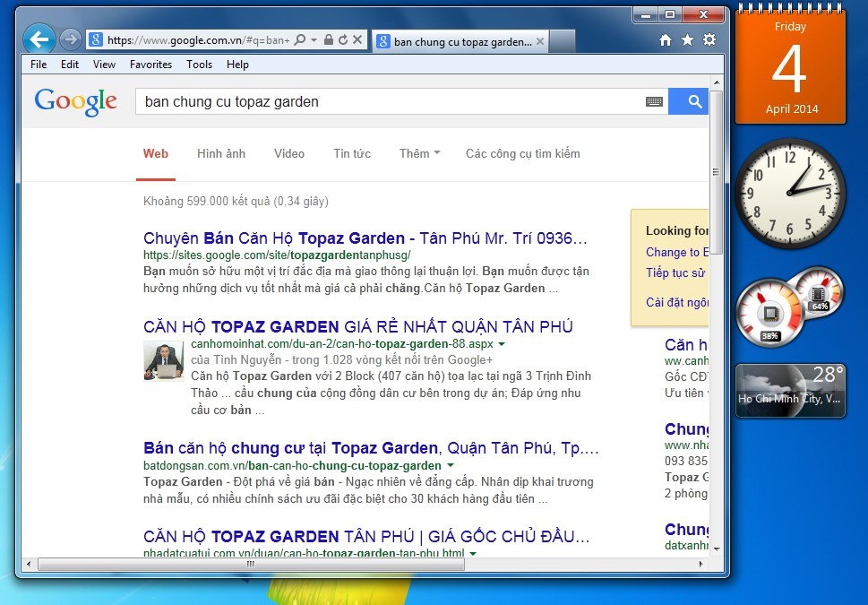The height and width of the screenshot is (605, 868).
Task: Click the security lock icon in address bar
Action: pos(328,39)
